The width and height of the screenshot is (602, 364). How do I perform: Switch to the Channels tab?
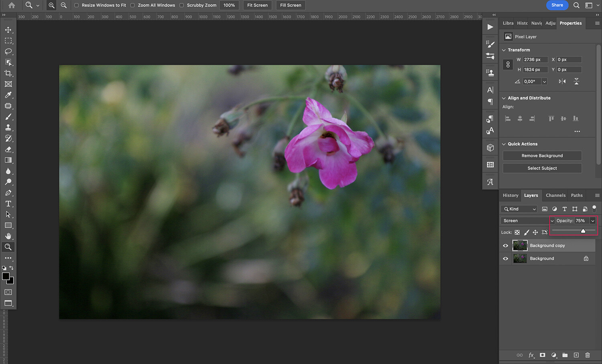click(x=555, y=195)
